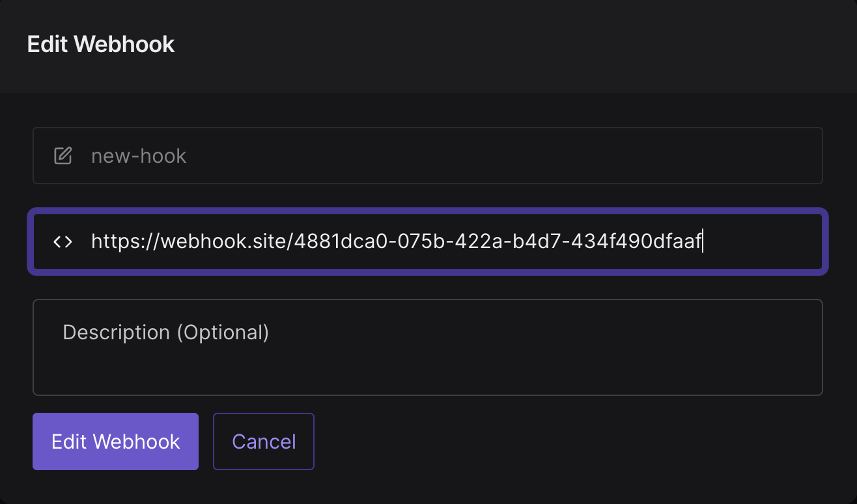Focus the Description (Optional) text area
The width and height of the screenshot is (857, 504).
click(428, 347)
